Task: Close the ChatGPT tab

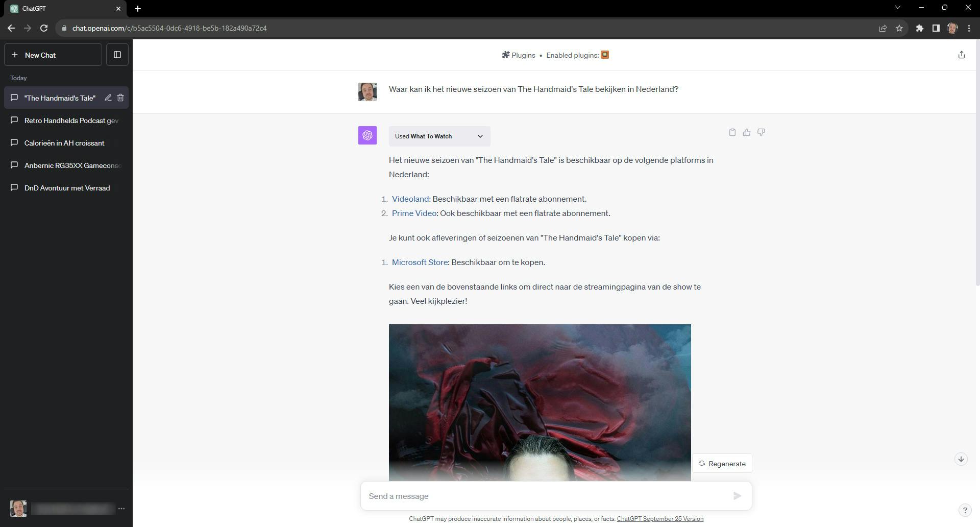Action: [x=118, y=9]
